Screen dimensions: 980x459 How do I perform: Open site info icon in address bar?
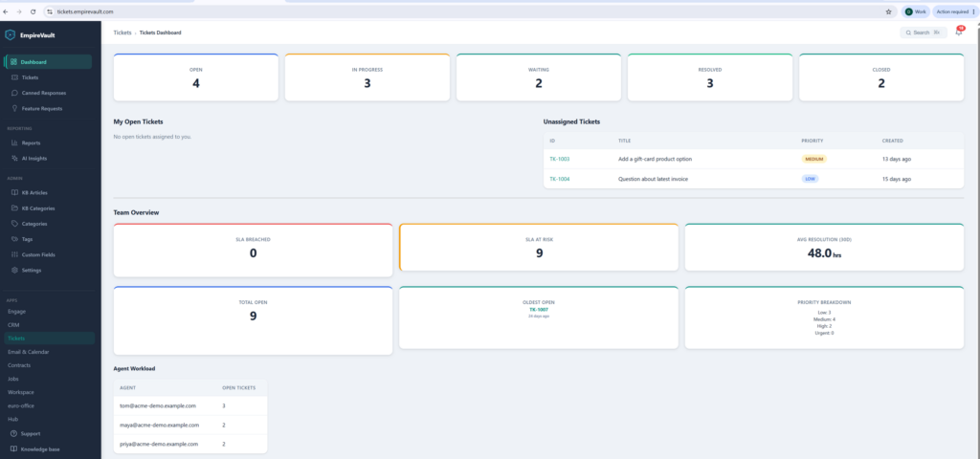(x=50, y=11)
